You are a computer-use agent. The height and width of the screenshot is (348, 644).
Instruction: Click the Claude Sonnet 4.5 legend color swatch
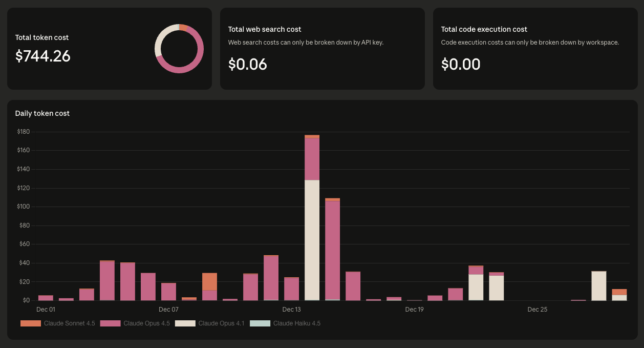pyautogui.click(x=30, y=323)
